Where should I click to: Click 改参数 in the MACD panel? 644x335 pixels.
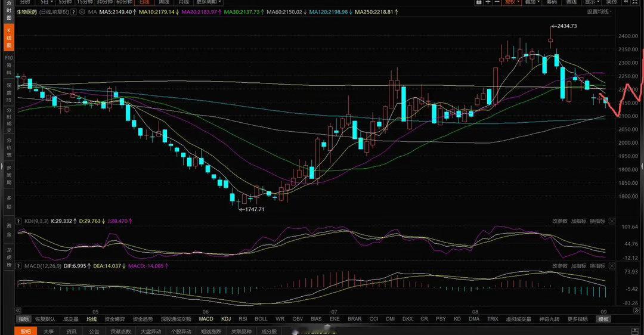click(x=560, y=266)
